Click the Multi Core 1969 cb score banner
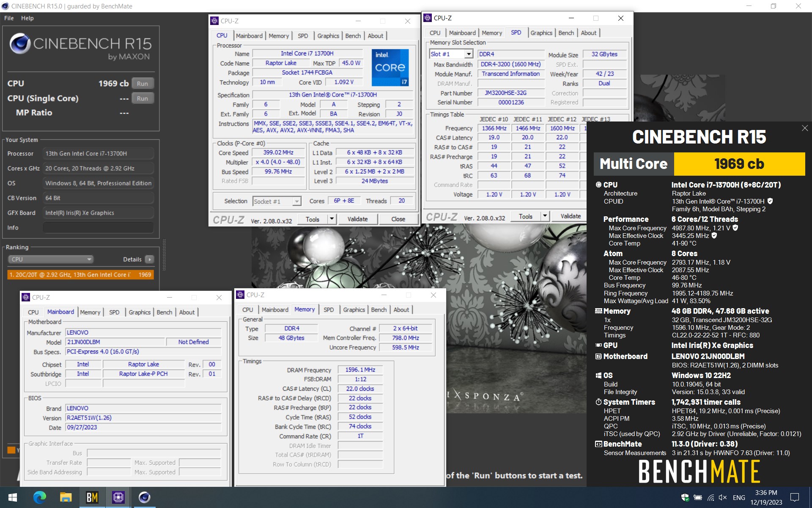The image size is (812, 508). pyautogui.click(x=700, y=164)
